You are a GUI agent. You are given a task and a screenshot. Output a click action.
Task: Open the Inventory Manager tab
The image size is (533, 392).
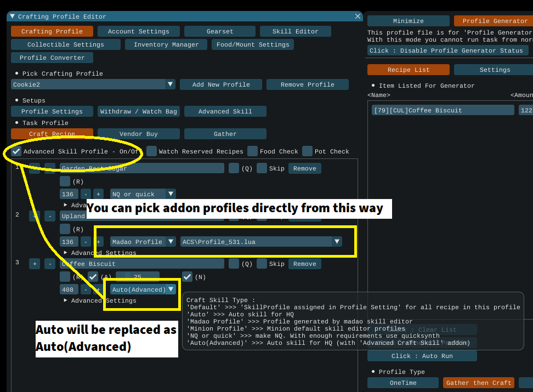click(166, 44)
